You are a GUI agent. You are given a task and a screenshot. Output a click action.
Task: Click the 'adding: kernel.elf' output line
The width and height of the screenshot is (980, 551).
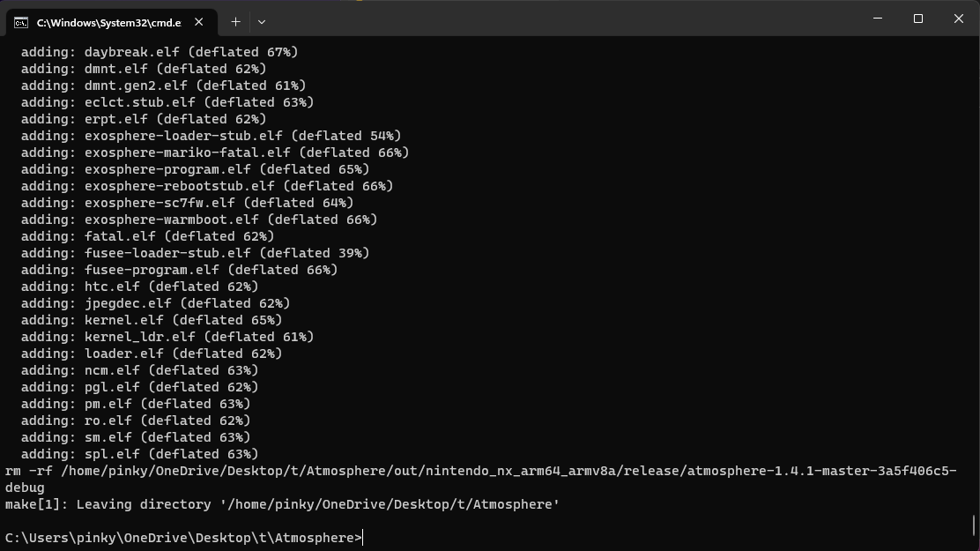click(152, 320)
